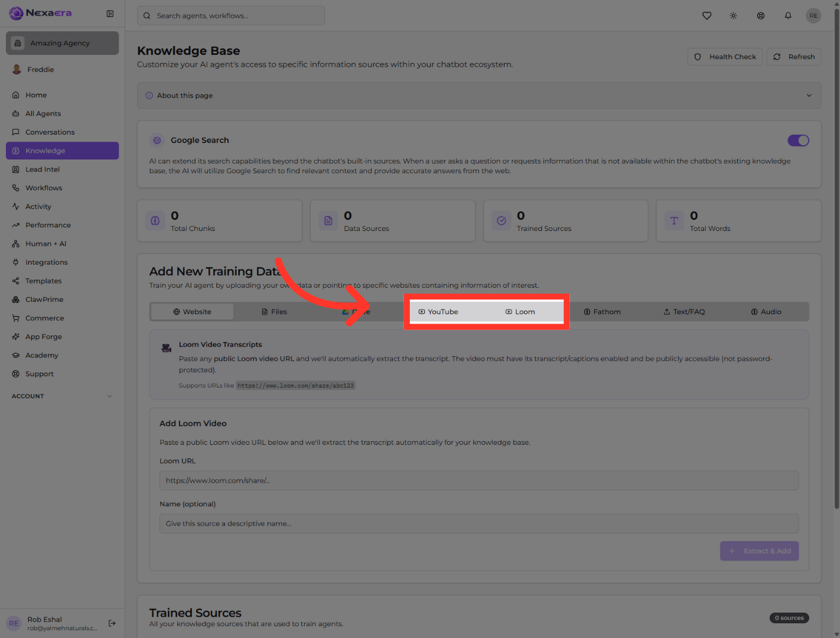Open App Forge in the sidebar
This screenshot has height=638, width=840.
click(62, 337)
